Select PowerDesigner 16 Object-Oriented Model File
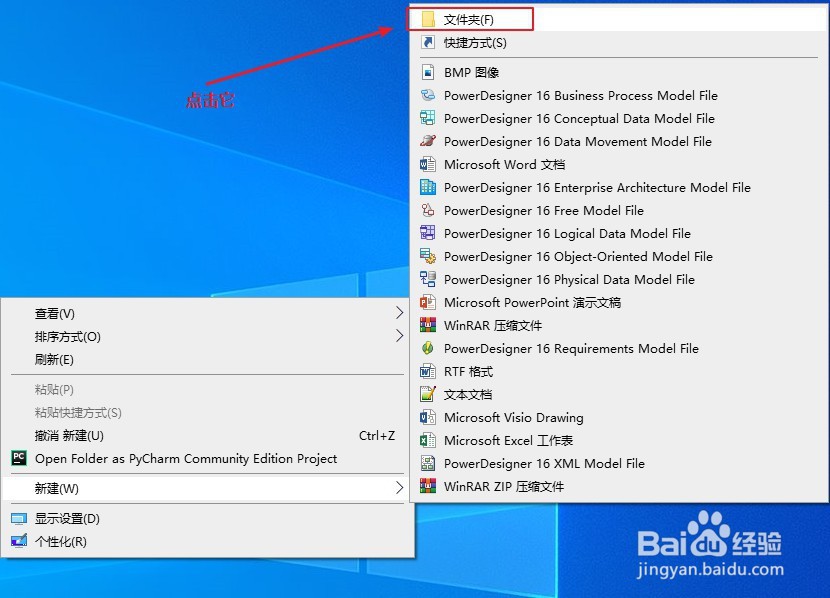This screenshot has height=598, width=830. coord(619,257)
